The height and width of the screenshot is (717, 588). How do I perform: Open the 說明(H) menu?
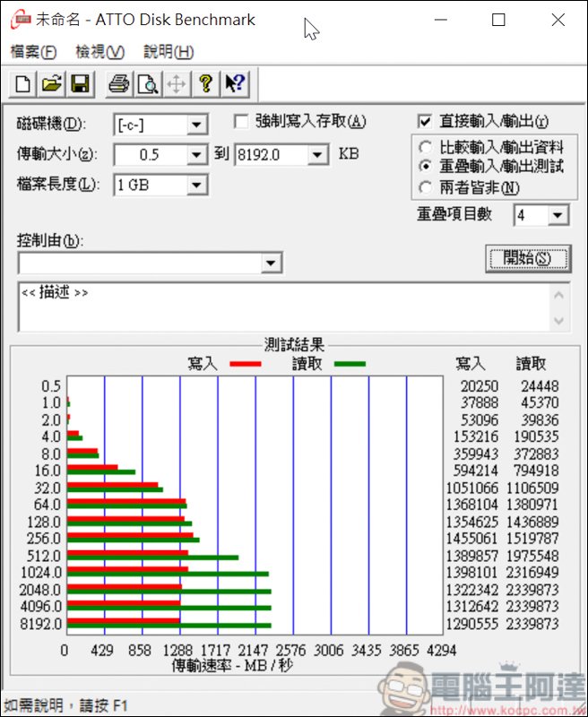[169, 52]
